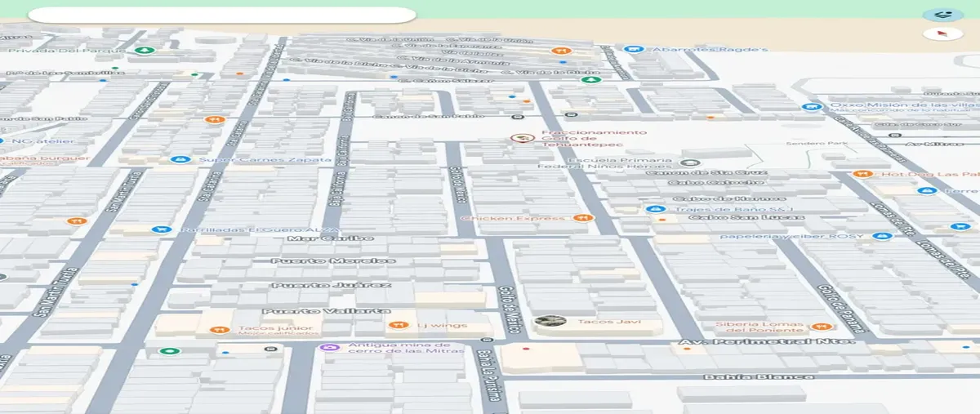Click the Puerto Morelos street label

(x=333, y=261)
